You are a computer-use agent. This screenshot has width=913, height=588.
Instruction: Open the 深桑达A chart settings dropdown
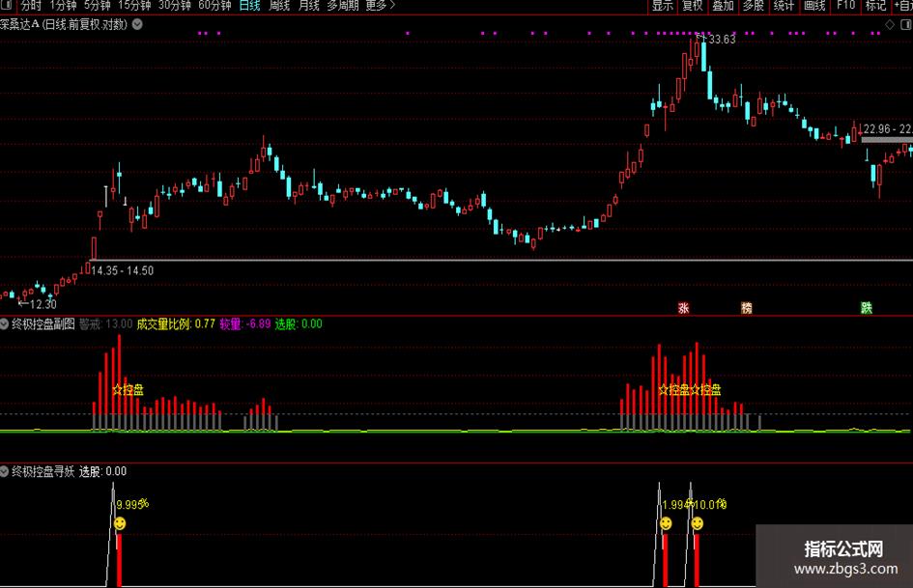[x=137, y=24]
